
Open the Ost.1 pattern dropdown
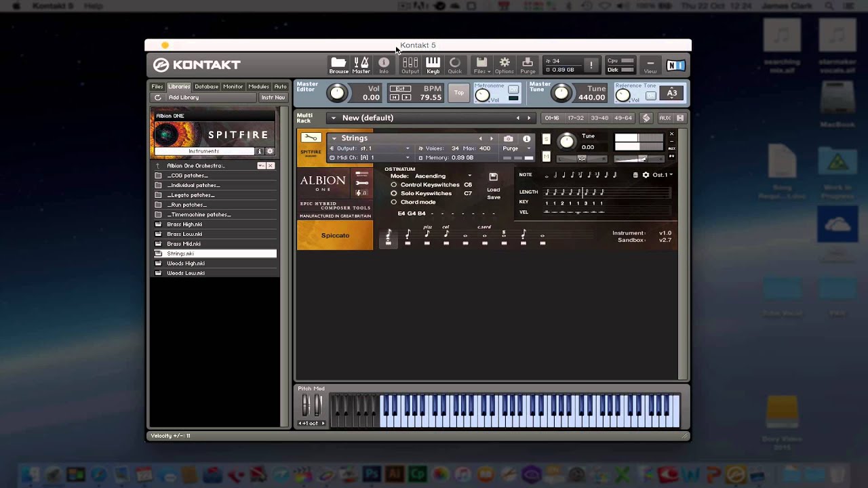tap(663, 175)
